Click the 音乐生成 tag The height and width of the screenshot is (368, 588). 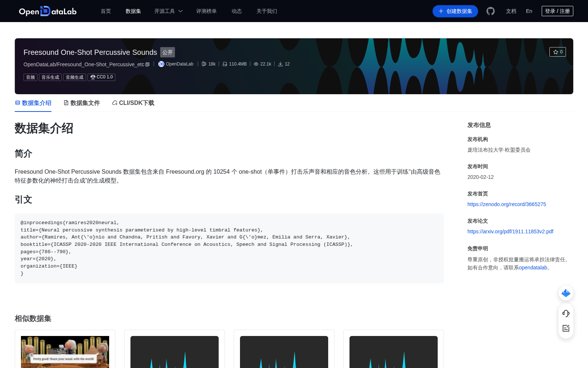[x=50, y=77]
